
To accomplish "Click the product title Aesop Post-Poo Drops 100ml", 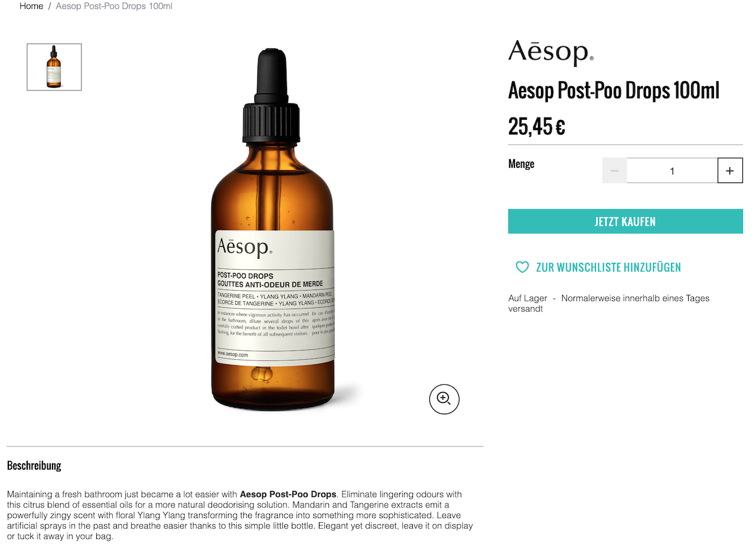I will click(614, 90).
